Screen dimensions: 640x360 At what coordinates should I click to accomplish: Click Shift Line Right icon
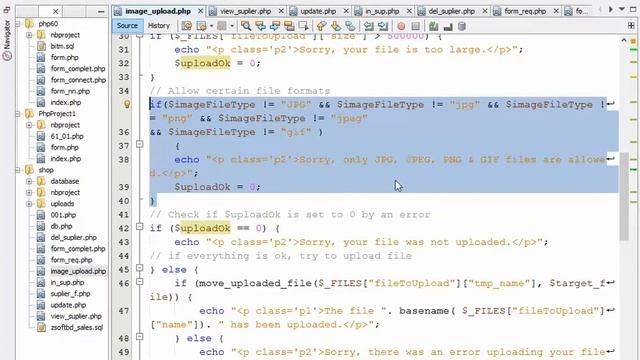383,26
